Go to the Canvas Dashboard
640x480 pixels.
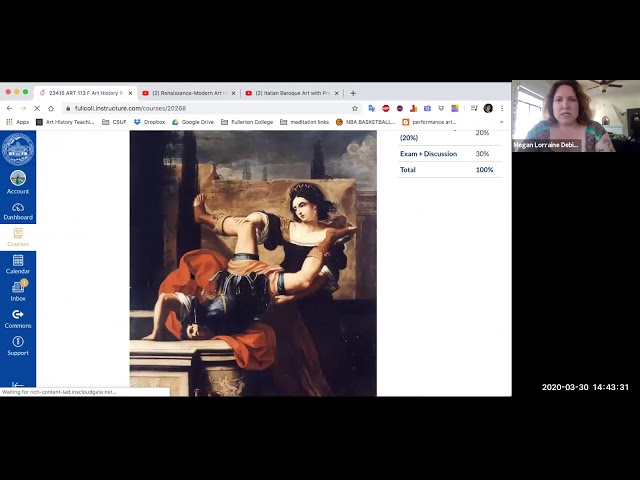click(18, 211)
